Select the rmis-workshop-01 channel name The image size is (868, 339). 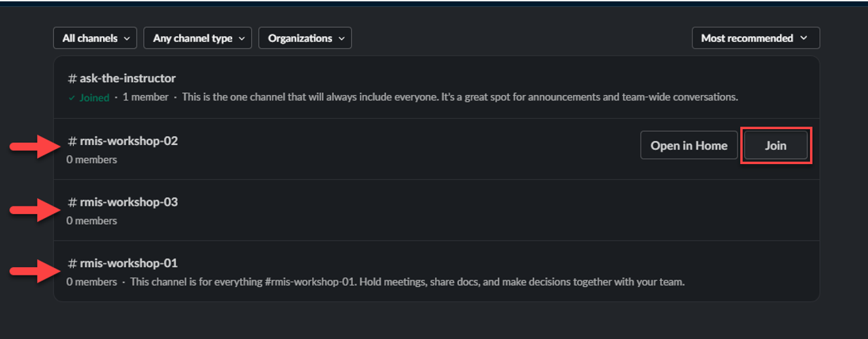coord(128,263)
